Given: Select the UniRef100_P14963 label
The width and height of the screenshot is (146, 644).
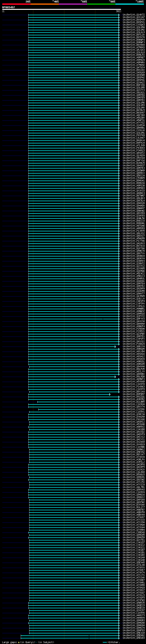Looking at the screenshot, I should 134,387.
